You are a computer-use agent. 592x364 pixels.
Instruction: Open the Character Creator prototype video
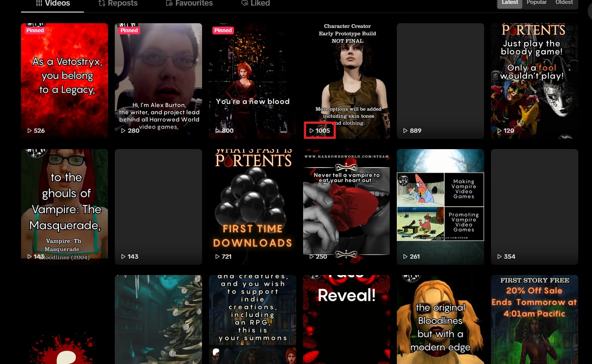(x=347, y=81)
